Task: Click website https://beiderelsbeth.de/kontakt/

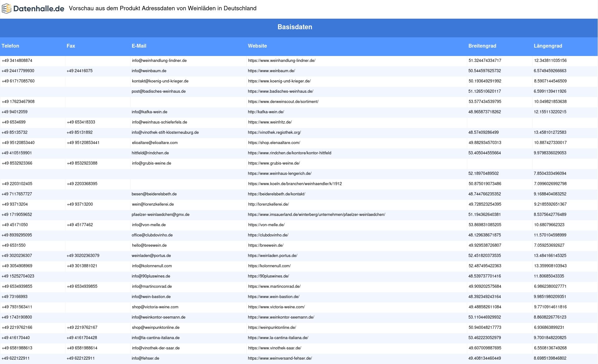Action: click(277, 194)
